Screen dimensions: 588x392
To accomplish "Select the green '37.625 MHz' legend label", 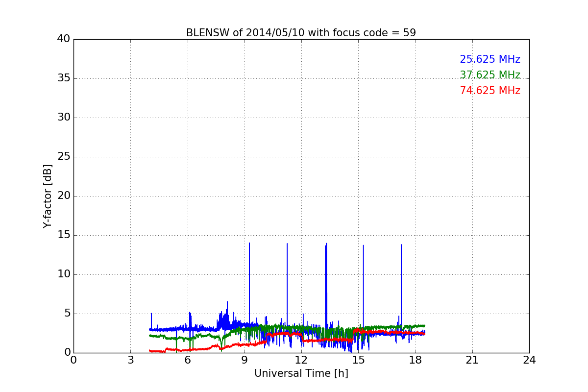I will tap(490, 75).
